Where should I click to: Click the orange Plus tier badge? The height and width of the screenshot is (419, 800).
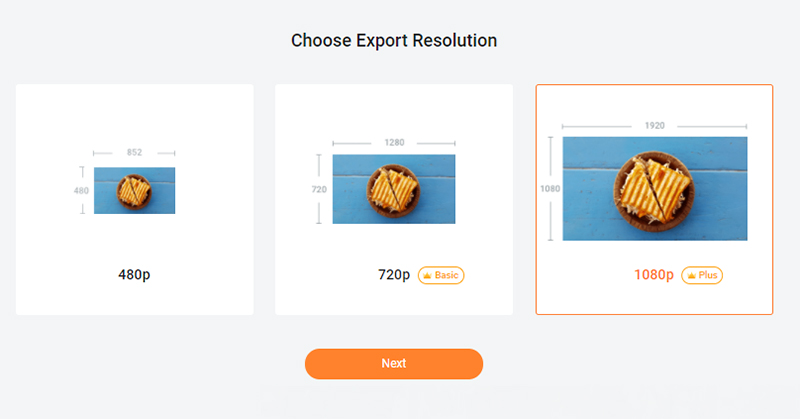tap(702, 275)
